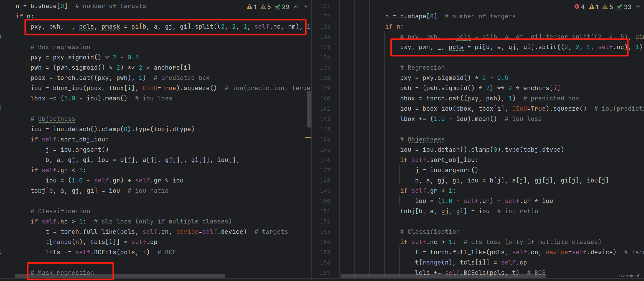The height and width of the screenshot is (281, 644).
Task: Click 'pbox = torch.cat' line in left editor
Action: [x=120, y=78]
